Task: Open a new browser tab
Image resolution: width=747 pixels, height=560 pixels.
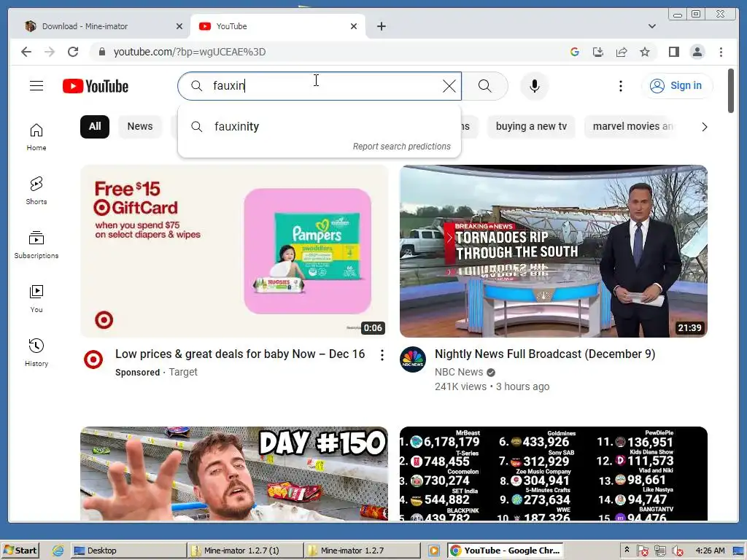Action: coord(381,26)
